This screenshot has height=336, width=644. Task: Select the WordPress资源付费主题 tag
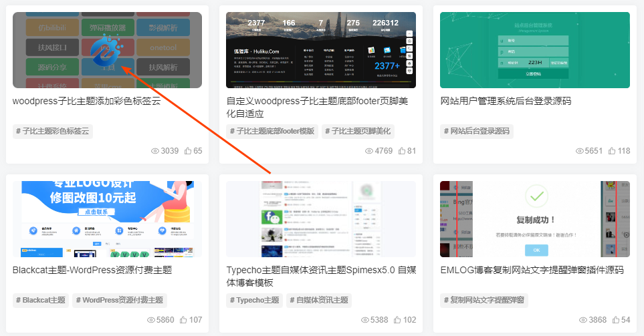[x=120, y=301]
